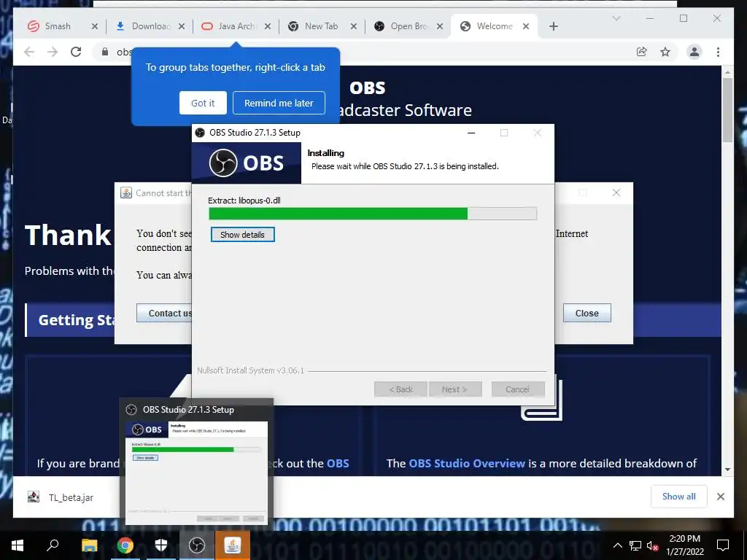The width and height of the screenshot is (747, 560).
Task: Open the Chrome profile menu
Action: tap(694, 52)
